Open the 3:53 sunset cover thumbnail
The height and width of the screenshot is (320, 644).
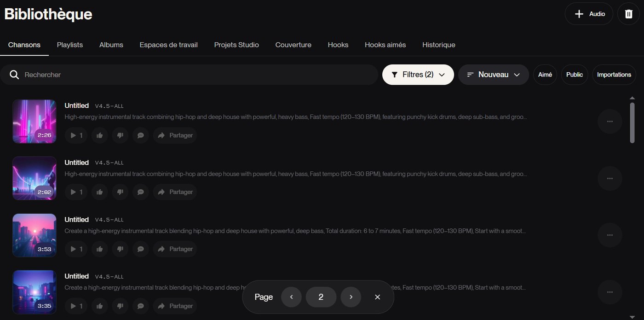click(x=34, y=235)
